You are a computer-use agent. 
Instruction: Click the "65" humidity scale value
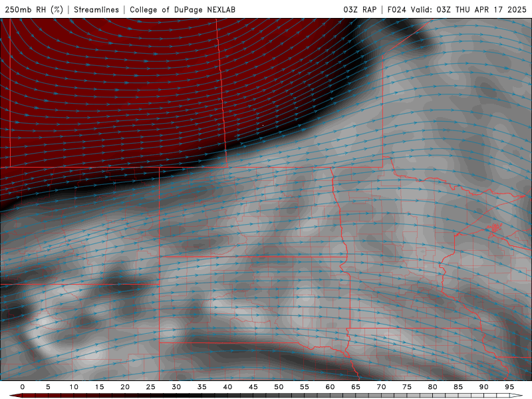click(x=356, y=387)
